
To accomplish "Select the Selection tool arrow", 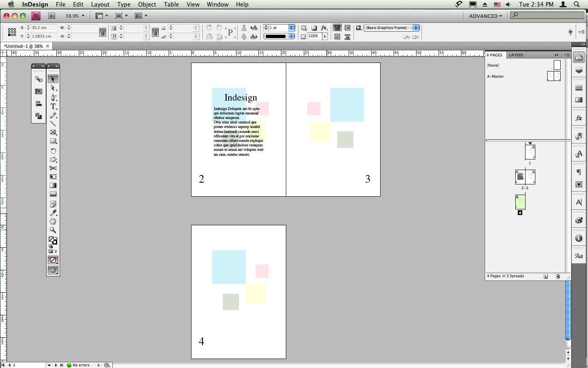I will click(x=53, y=79).
